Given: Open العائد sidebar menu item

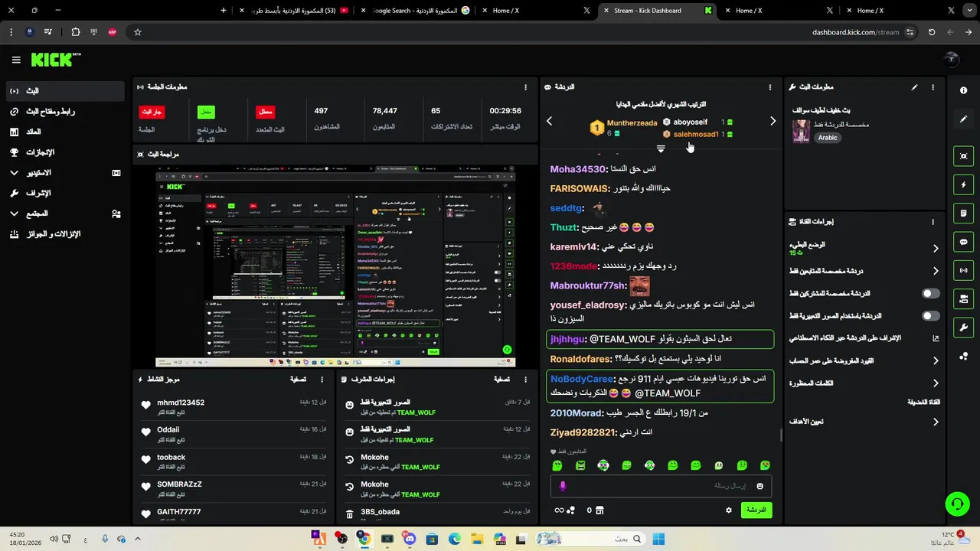Looking at the screenshot, I should coord(65,132).
